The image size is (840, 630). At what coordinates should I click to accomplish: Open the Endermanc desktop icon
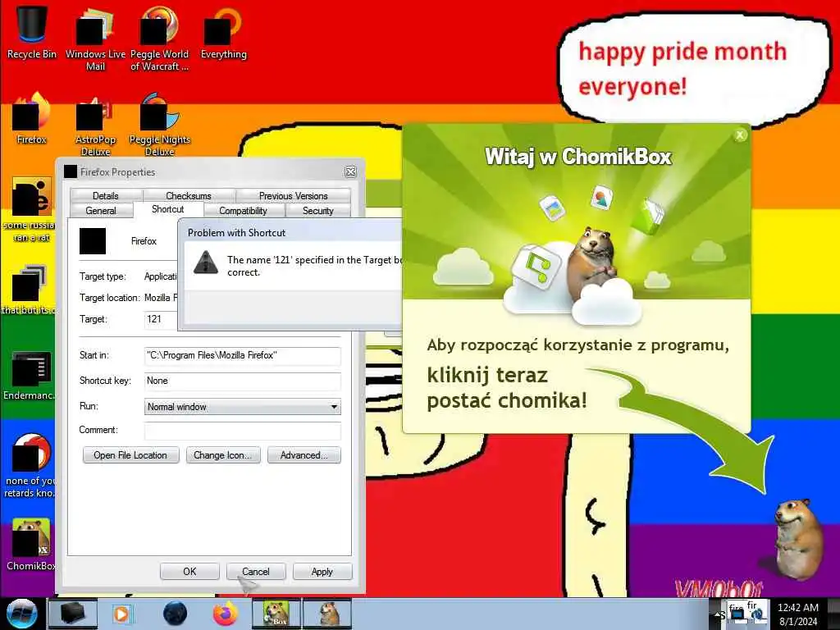[30, 375]
